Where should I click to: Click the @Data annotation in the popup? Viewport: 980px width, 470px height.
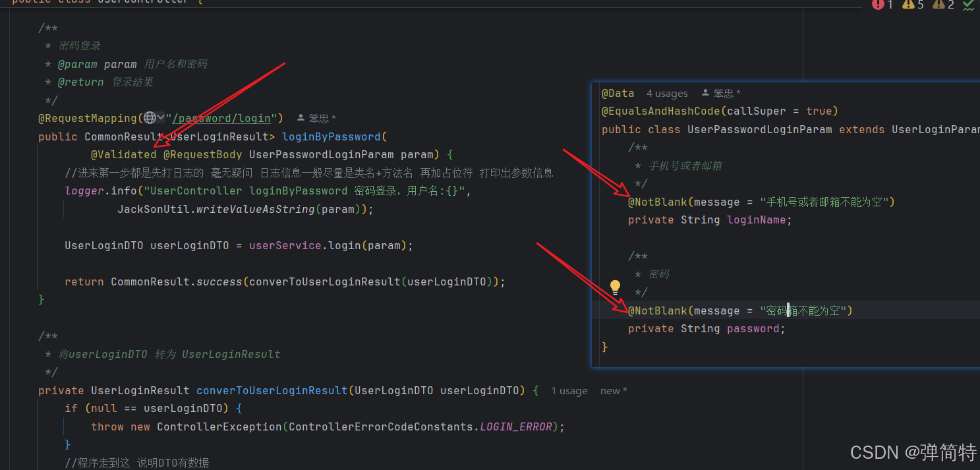(x=618, y=94)
